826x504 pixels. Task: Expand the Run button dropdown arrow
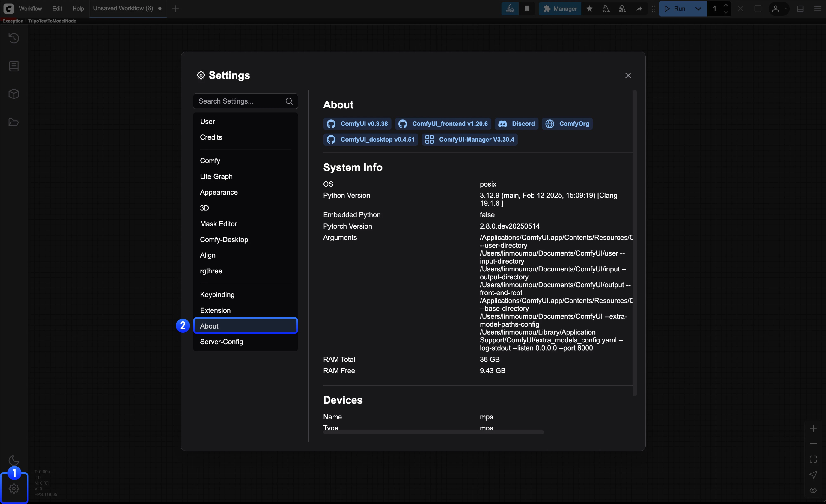pos(698,9)
